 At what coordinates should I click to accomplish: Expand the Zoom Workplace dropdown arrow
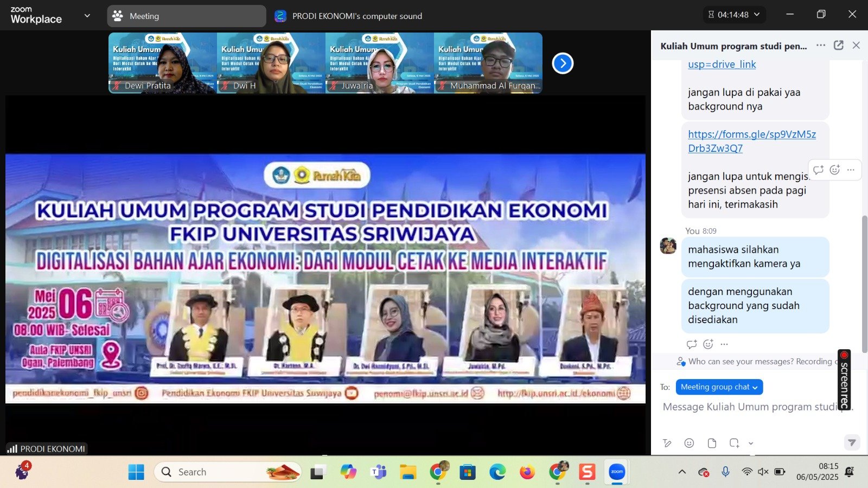click(87, 16)
